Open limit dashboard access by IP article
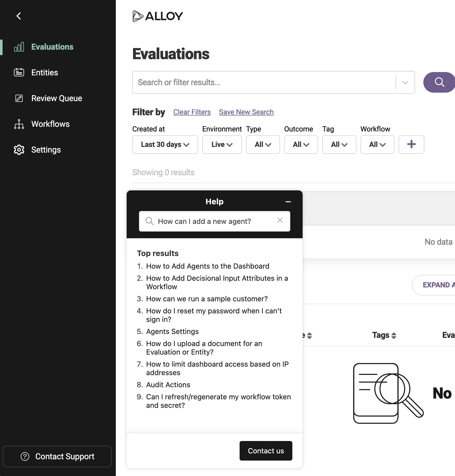 [x=217, y=368]
